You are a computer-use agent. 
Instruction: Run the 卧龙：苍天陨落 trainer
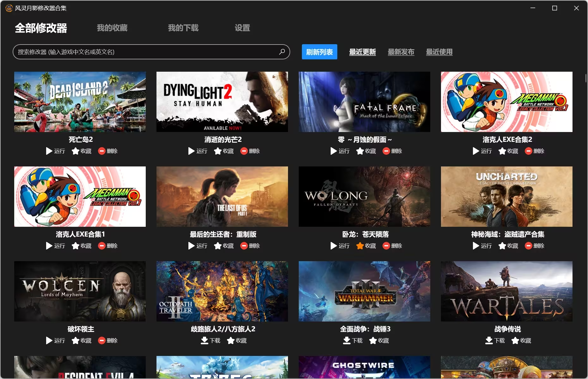340,246
